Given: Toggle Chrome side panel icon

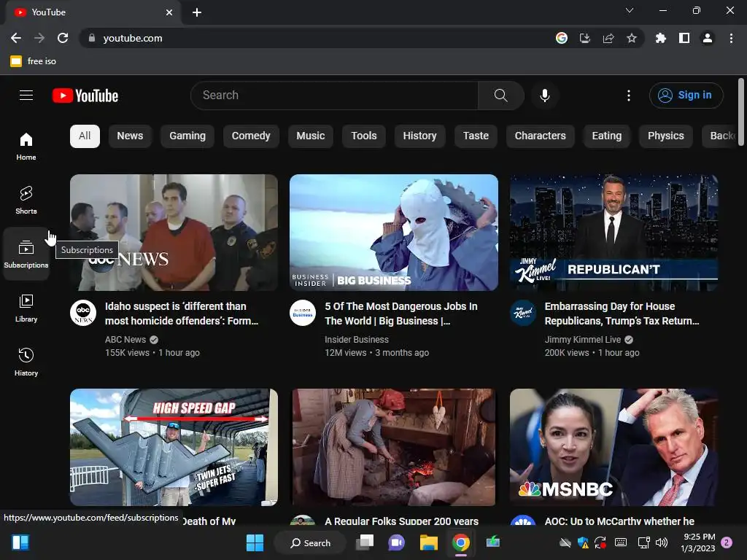Looking at the screenshot, I should tap(684, 38).
